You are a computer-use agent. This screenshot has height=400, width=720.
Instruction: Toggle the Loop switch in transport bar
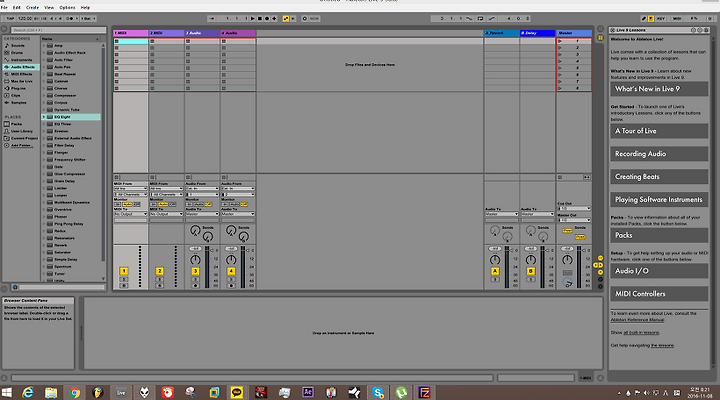click(480, 18)
